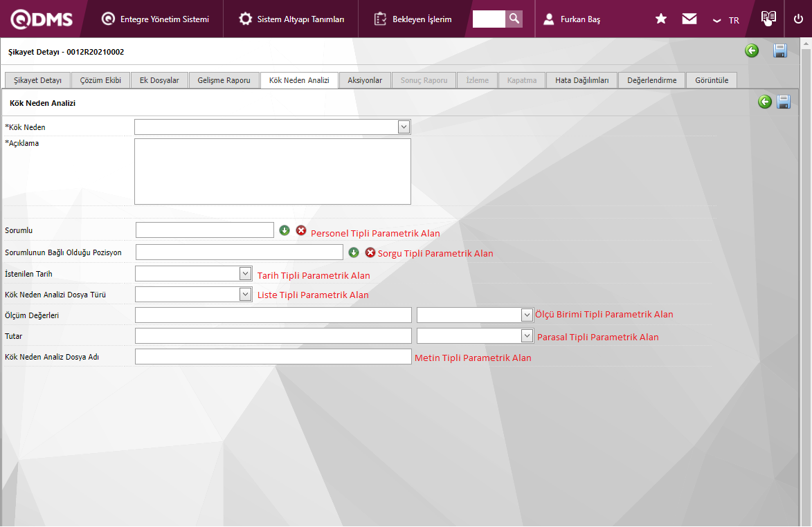Click the disabled Sonuç Raporu tab

point(424,80)
